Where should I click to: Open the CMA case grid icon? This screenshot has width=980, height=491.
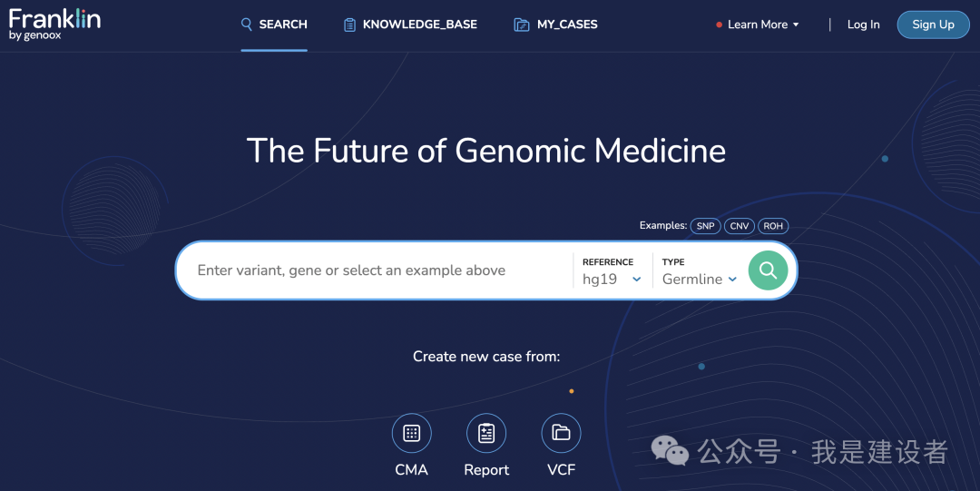411,433
